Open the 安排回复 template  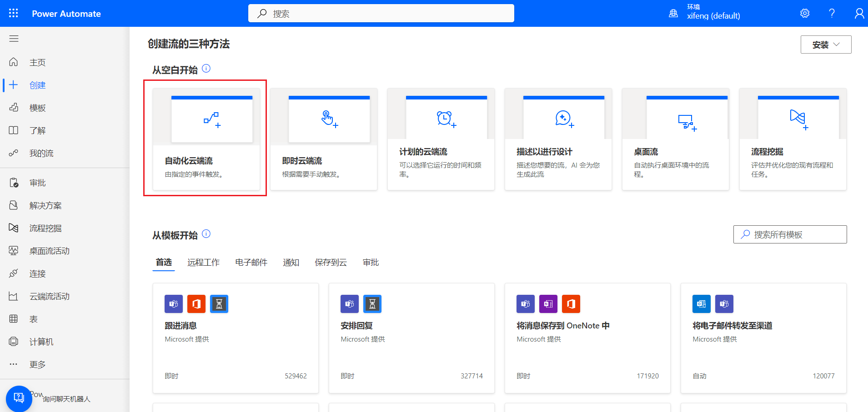[x=411, y=338]
